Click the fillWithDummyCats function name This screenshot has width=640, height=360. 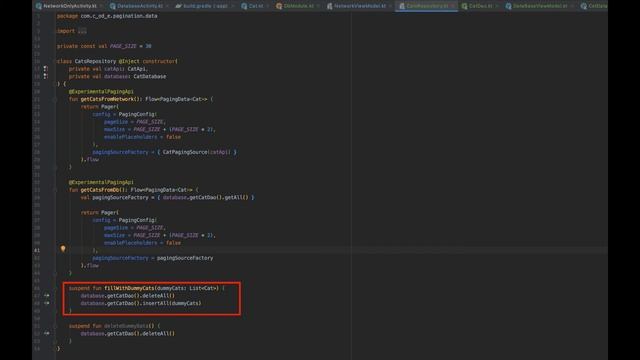click(129, 288)
